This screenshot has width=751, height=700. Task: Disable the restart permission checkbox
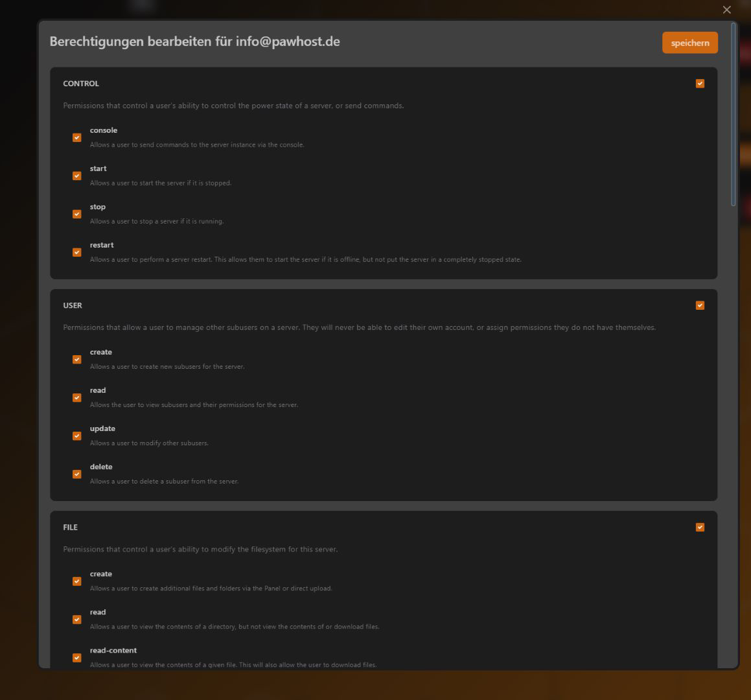77,252
